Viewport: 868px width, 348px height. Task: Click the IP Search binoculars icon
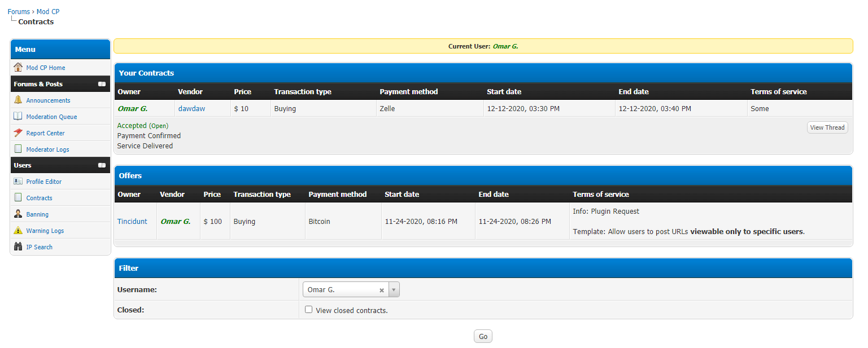coord(18,247)
